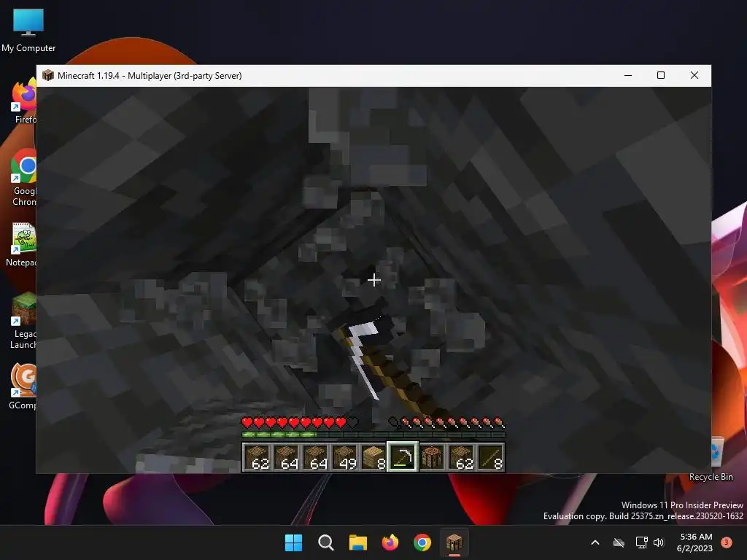The image size is (747, 560).
Task: Select the sticks stack of 8
Action: 491,457
